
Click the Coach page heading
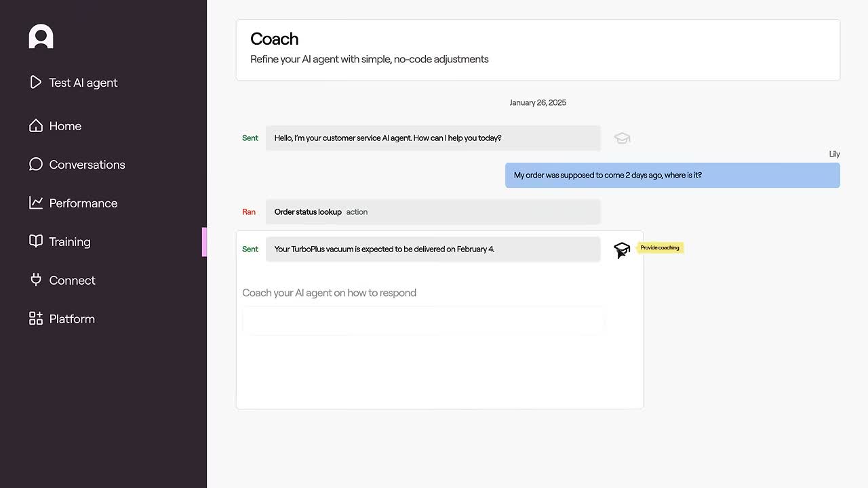click(x=275, y=39)
